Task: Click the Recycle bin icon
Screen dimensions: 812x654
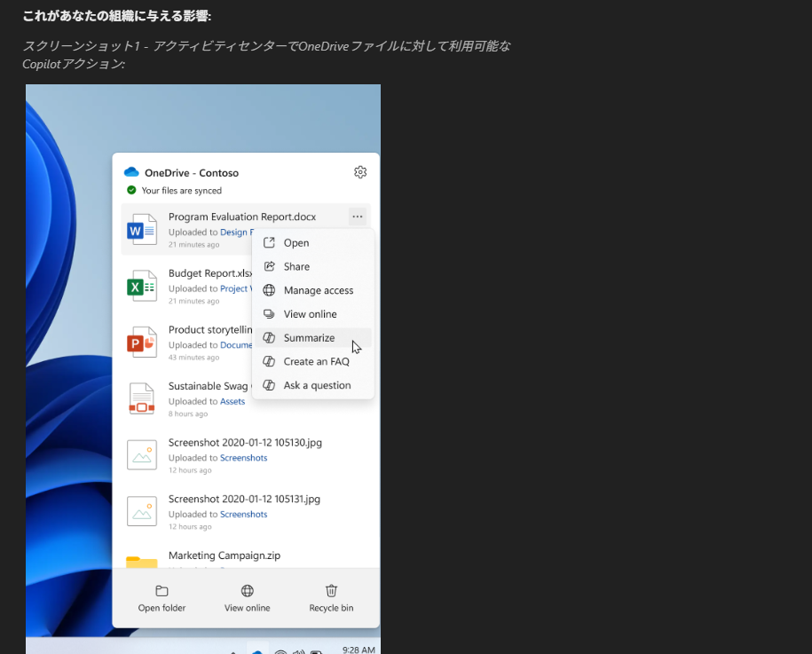Action: pyautogui.click(x=331, y=591)
